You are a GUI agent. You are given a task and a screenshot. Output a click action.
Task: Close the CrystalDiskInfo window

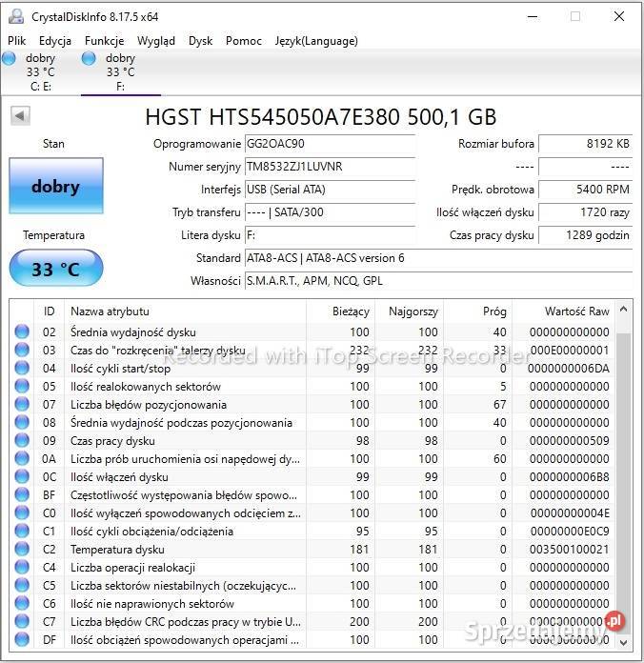pyautogui.click(x=619, y=17)
